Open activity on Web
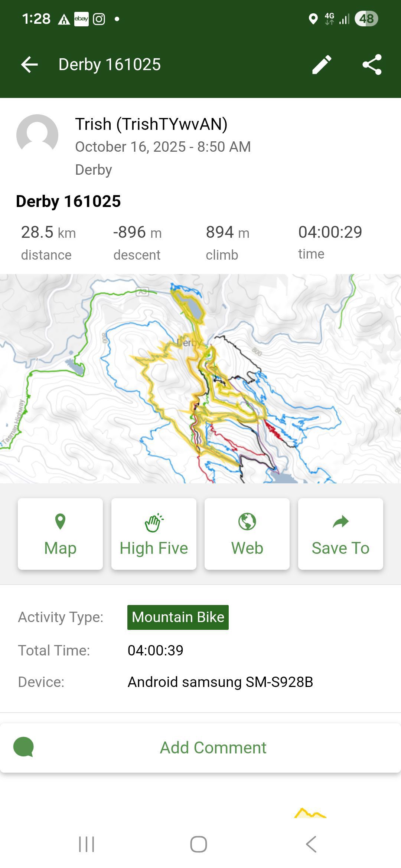 click(247, 534)
